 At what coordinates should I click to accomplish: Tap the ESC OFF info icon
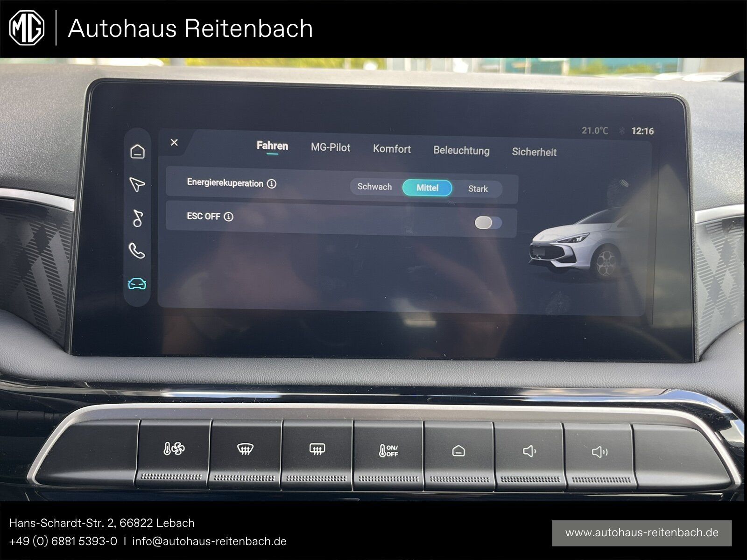[228, 217]
